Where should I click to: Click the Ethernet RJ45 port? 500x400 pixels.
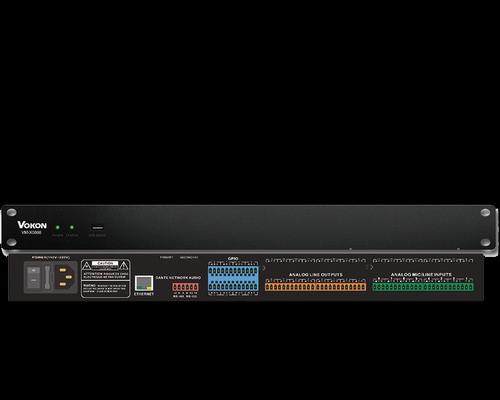tap(144, 283)
